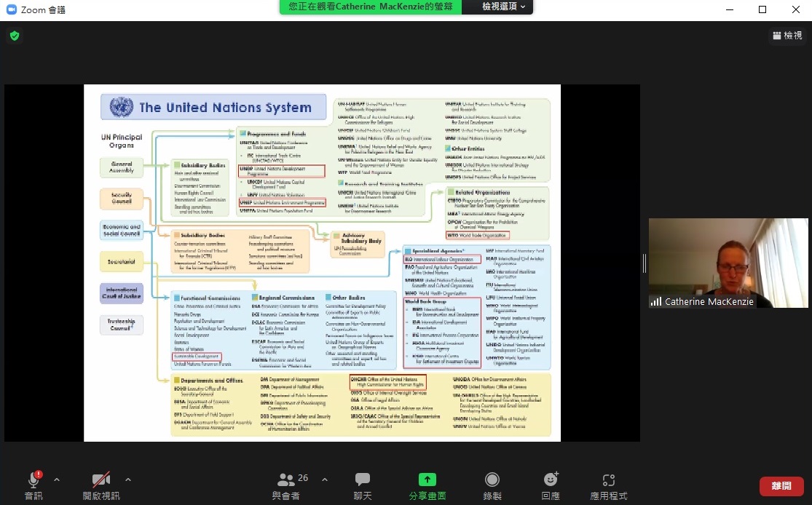Open the apps (應用程式) panel

[x=609, y=485]
